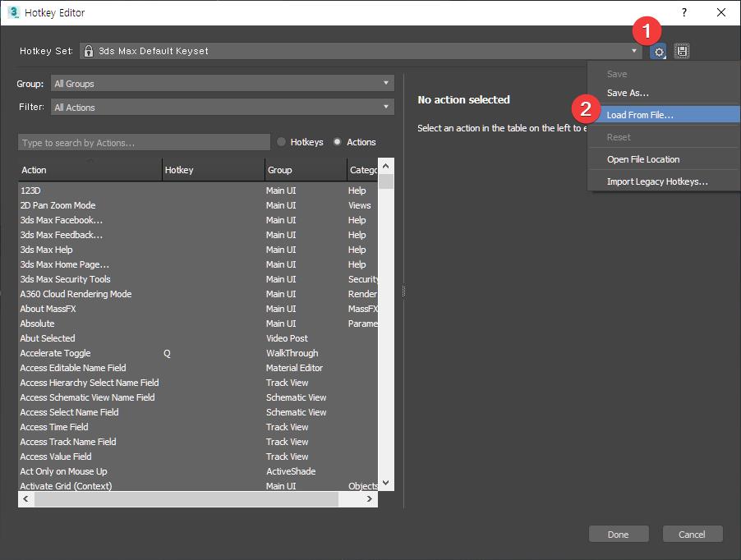Focus the Type to search by Actions field
Viewport: 741px width, 560px height.
[x=144, y=143]
